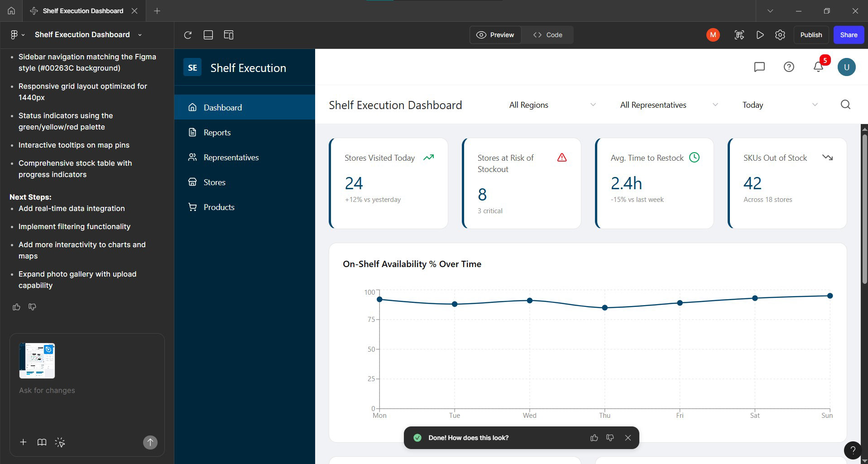Open the help question mark icon
This screenshot has width=868, height=464.
789,67
